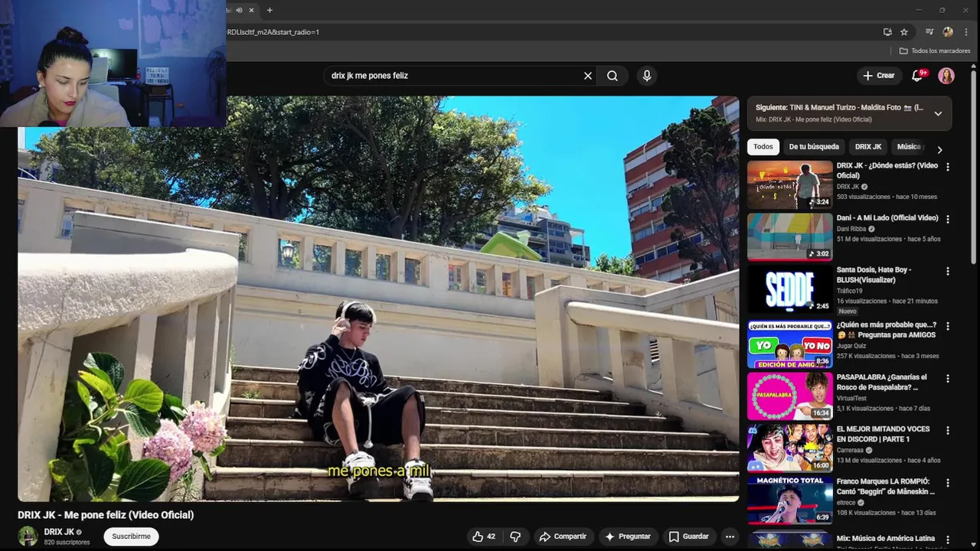Open options for Santa Dosis BLUSH video
Viewport: 980px width, 551px height.
pyautogui.click(x=948, y=271)
